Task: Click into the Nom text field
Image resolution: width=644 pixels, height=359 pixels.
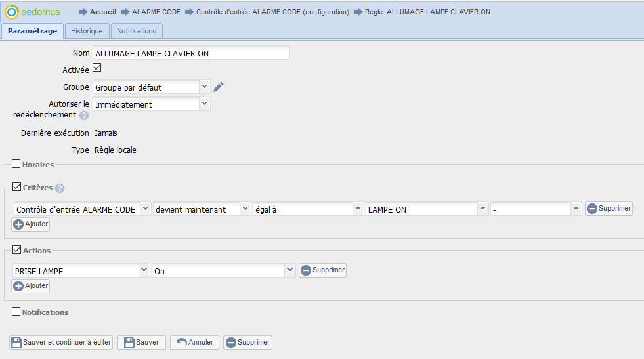Action: [x=190, y=53]
